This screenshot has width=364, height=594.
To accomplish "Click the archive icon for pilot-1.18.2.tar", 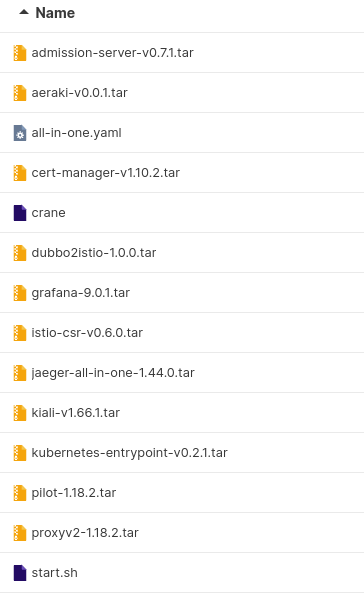I will 20,493.
